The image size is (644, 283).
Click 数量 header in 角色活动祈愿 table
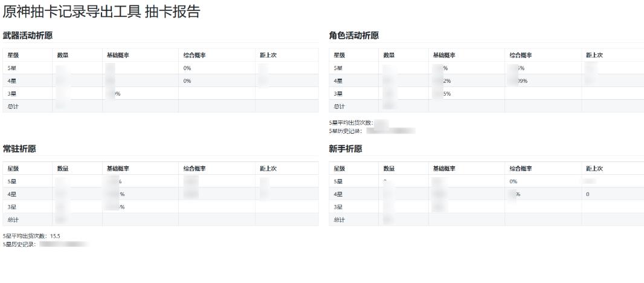[389, 55]
